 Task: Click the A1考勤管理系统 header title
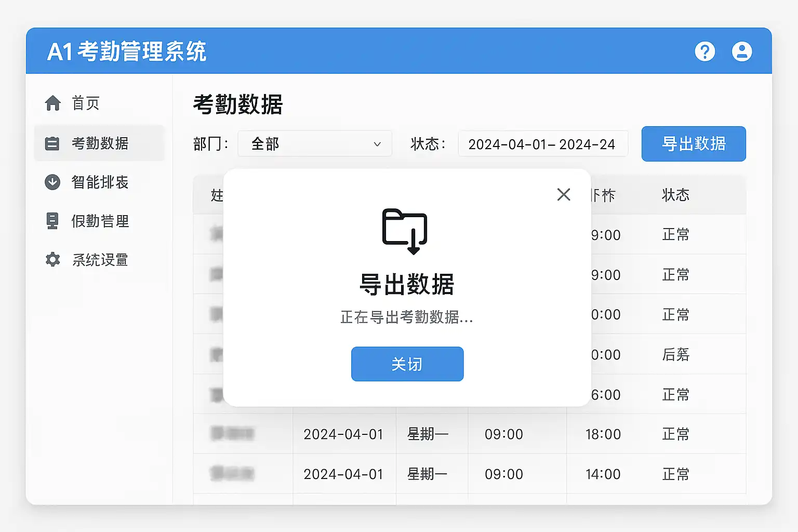[x=127, y=51]
